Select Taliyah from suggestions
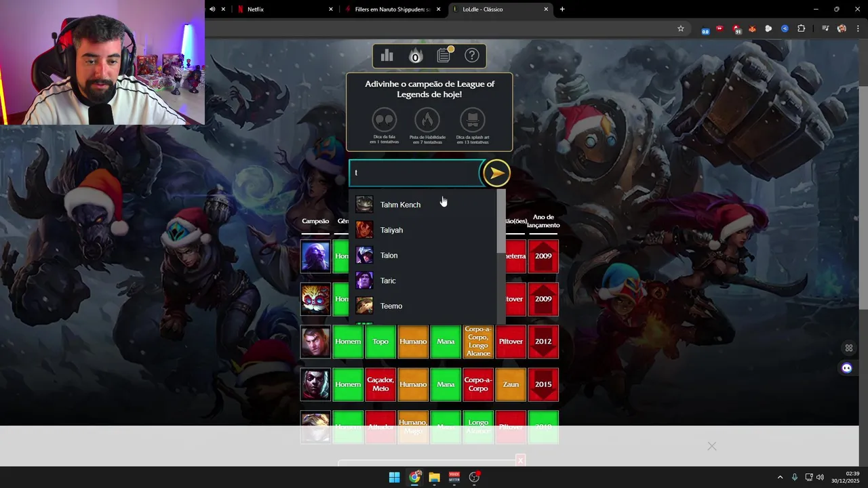 pyautogui.click(x=423, y=230)
